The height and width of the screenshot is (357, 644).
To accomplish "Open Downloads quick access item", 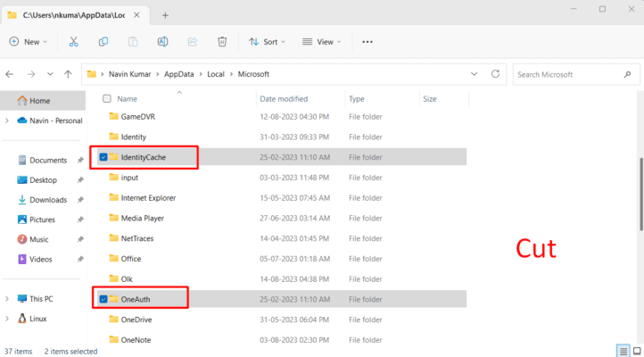I will click(48, 200).
